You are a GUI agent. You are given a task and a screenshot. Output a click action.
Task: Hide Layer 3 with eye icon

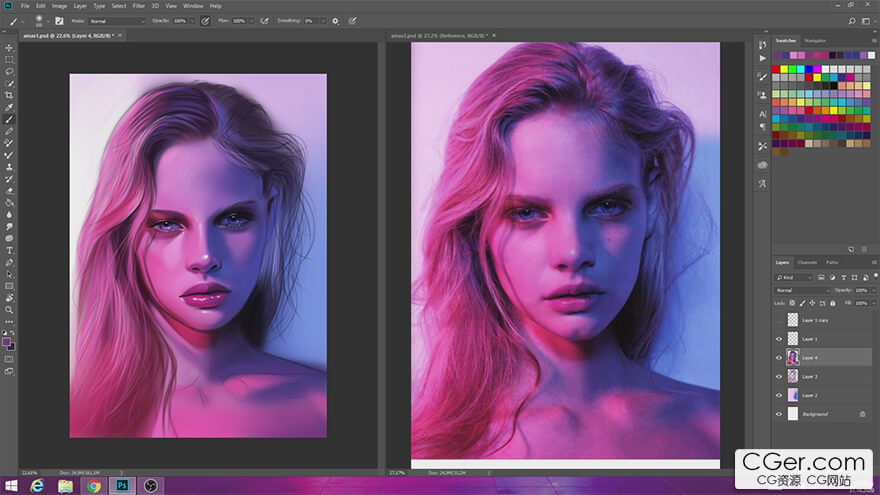(778, 377)
